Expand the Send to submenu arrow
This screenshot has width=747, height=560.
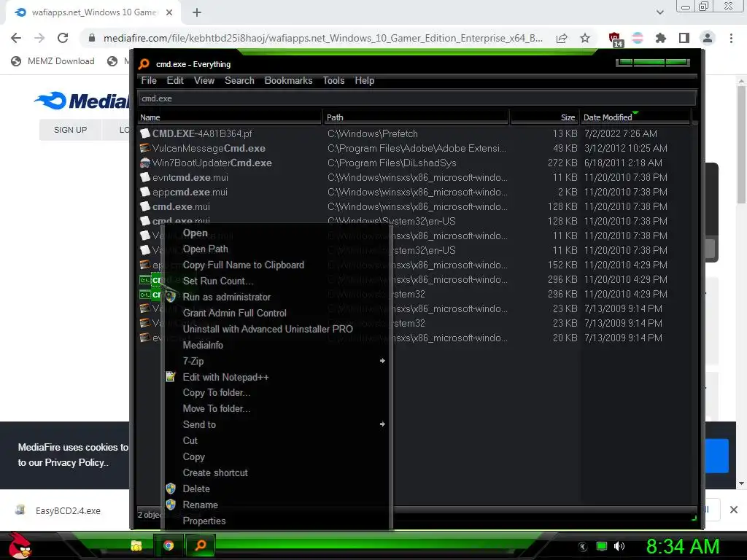pos(382,424)
